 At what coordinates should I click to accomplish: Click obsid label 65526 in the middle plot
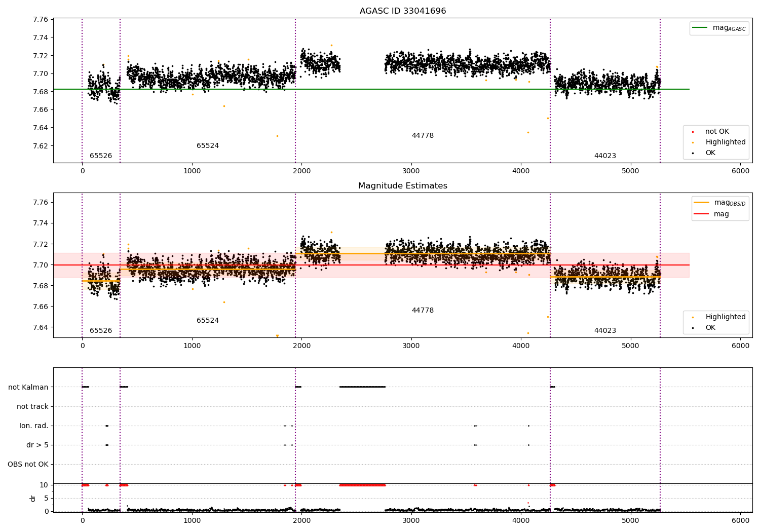pos(101,331)
